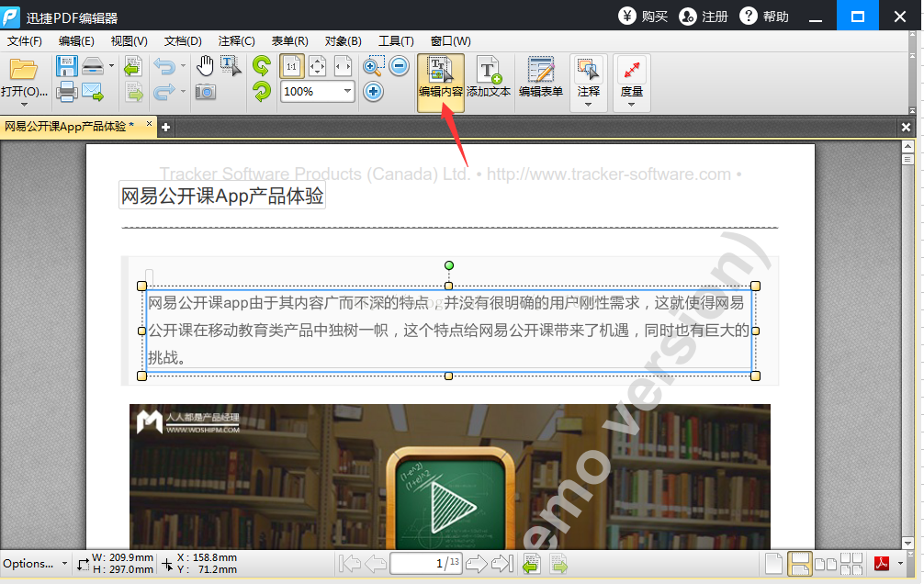Click the green rotation handle above text box
Image resolution: width=924 pixels, height=584 pixels.
coord(449,265)
